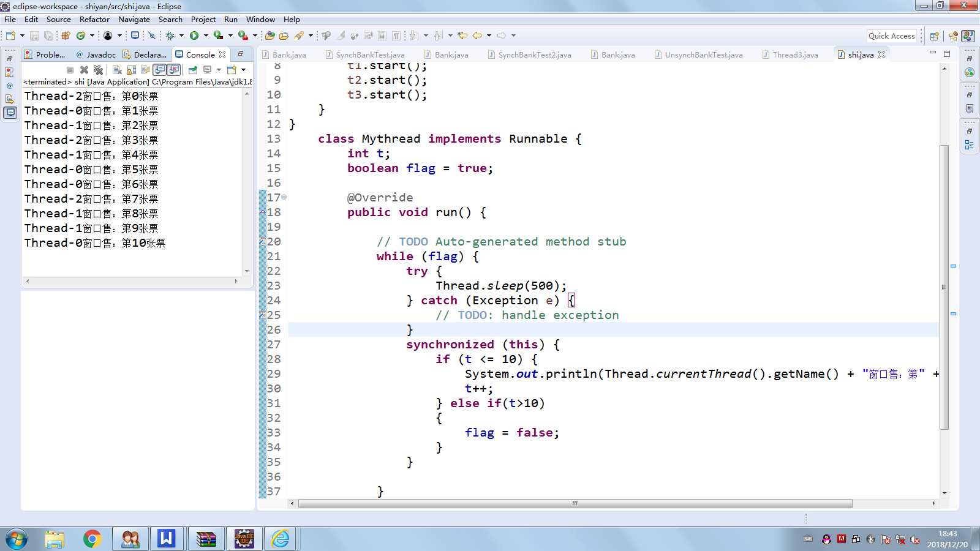
Task: Open the External Tools dropdown arrow
Action: 255,36
